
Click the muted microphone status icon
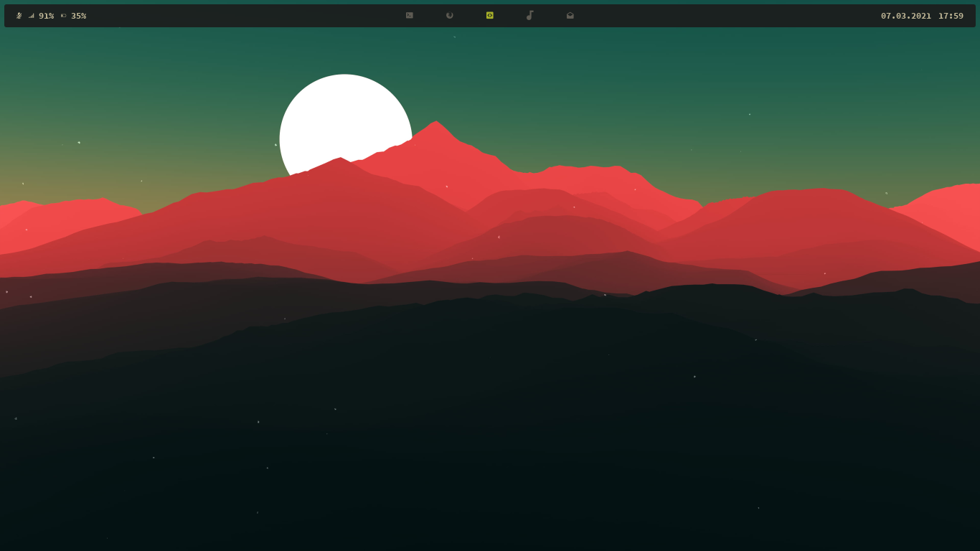19,16
